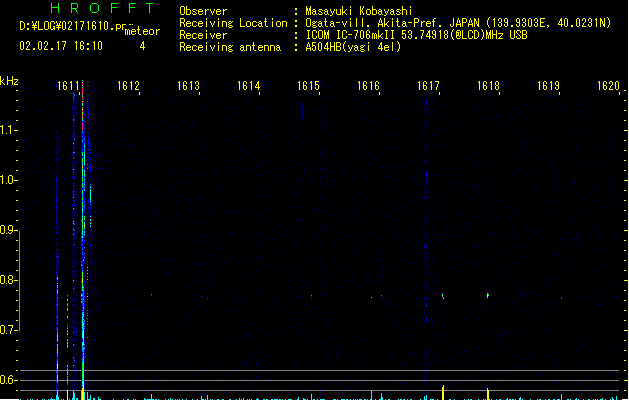Click the meteor count value 4
The image size is (629, 400).
(x=142, y=46)
